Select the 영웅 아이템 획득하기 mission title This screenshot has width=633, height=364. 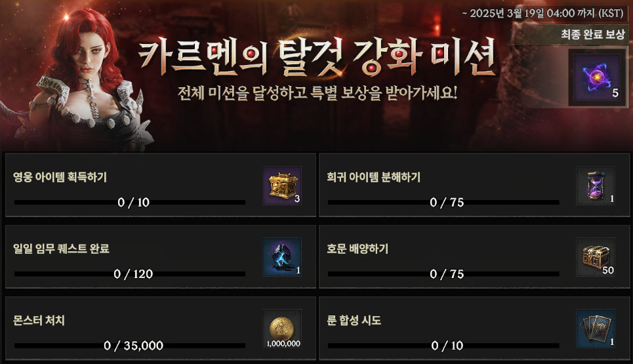[60, 177]
